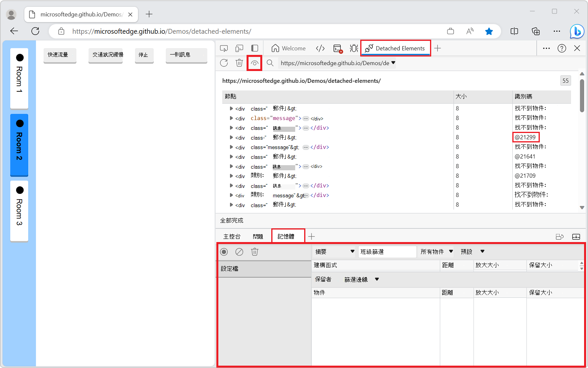Open a new browser tab with the plus icon

(149, 14)
